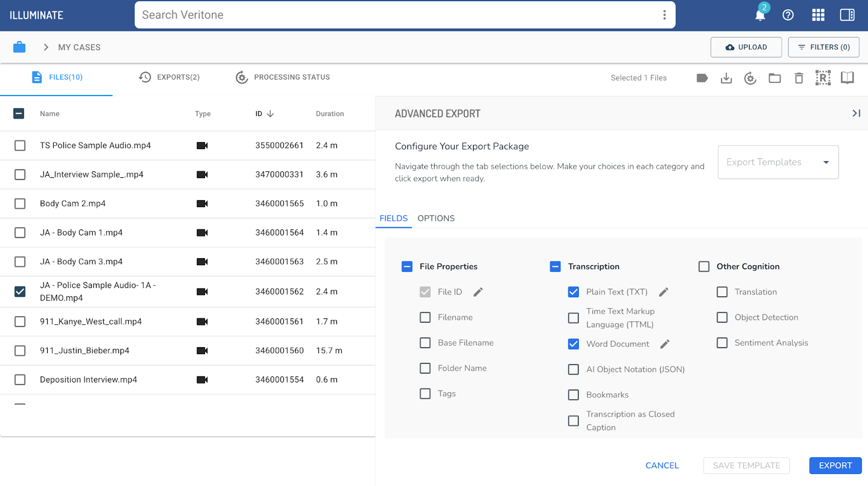Toggle the Other Cognition group checkbox
Screen dimensions: 868x486
click(704, 266)
